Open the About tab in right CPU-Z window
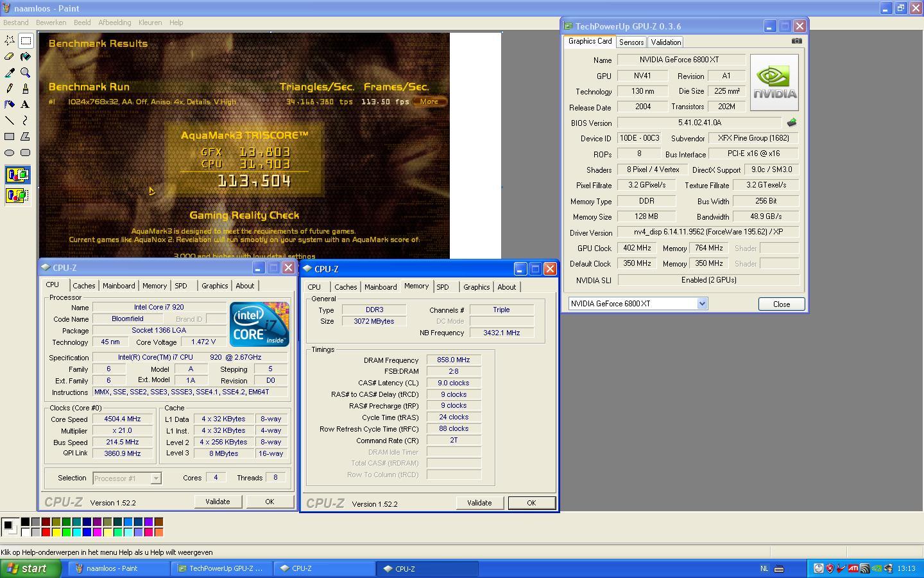 [x=506, y=287]
